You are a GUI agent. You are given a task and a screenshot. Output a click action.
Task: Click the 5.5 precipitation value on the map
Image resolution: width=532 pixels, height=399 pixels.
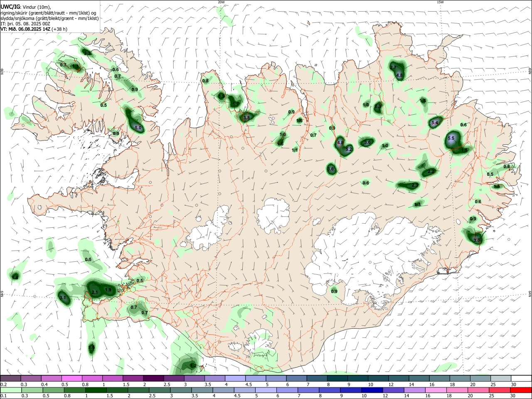point(452,138)
